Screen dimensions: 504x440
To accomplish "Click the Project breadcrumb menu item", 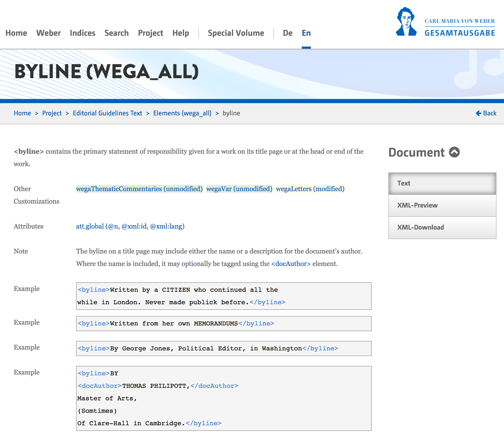I will [51, 113].
